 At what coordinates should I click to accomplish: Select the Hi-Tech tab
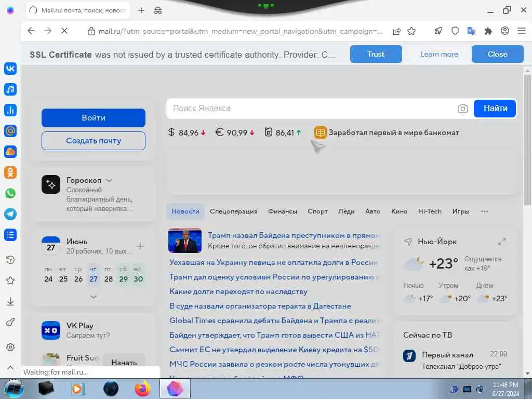click(430, 211)
